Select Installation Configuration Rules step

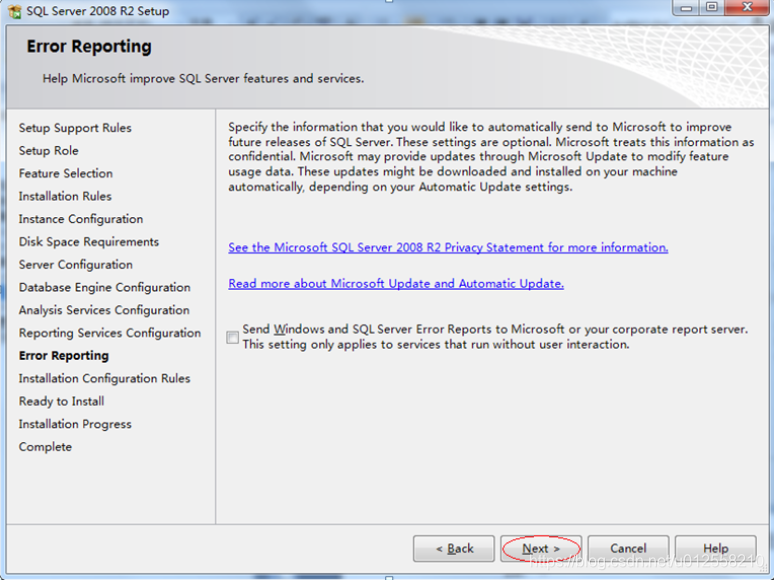tap(105, 378)
